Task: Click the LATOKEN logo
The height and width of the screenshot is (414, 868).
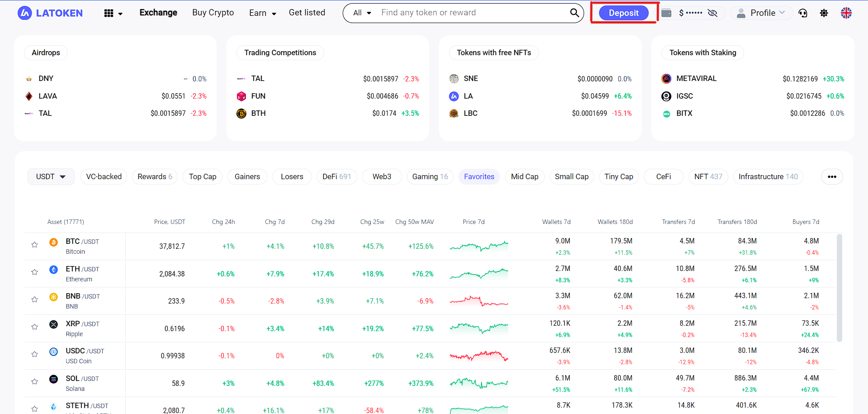Action: click(x=50, y=13)
